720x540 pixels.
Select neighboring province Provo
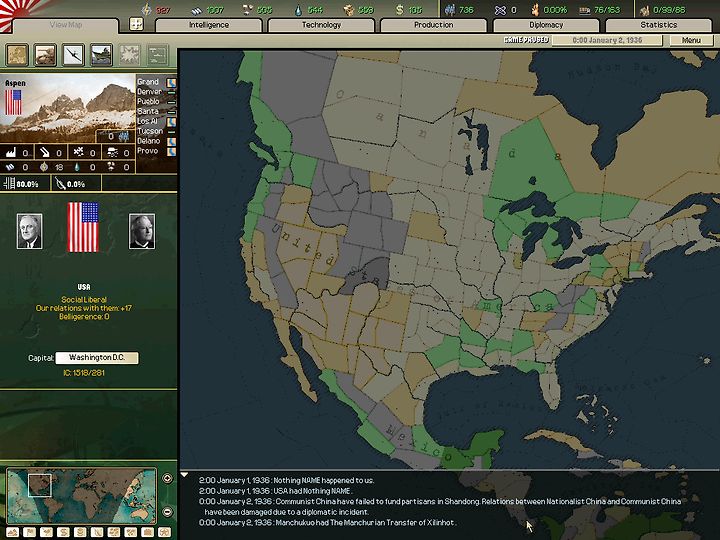156,151
